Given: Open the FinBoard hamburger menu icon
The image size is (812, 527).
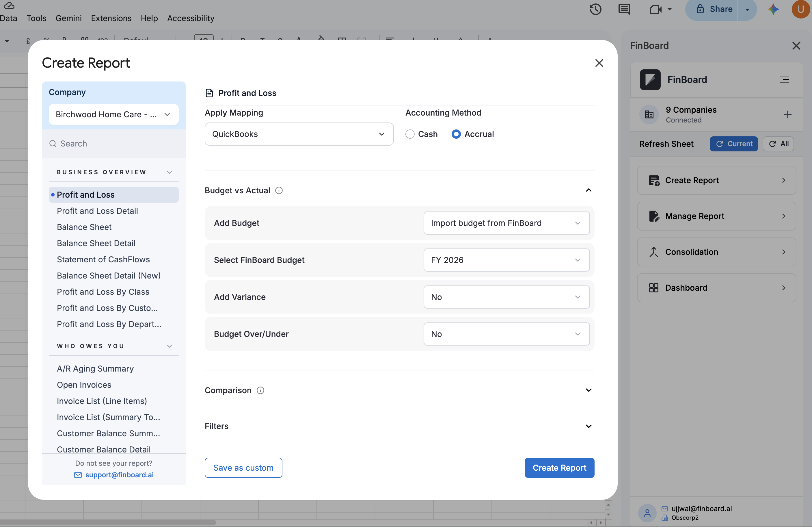Looking at the screenshot, I should pyautogui.click(x=784, y=79).
